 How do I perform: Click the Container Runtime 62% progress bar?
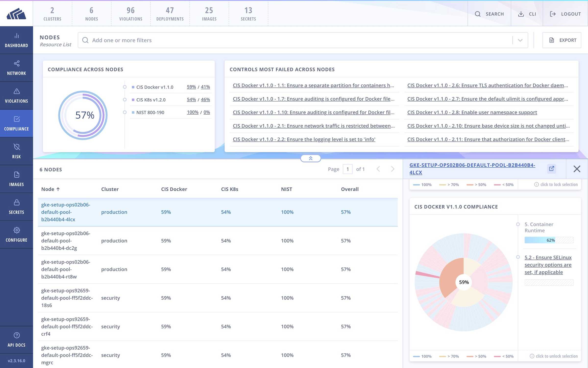pyautogui.click(x=549, y=240)
